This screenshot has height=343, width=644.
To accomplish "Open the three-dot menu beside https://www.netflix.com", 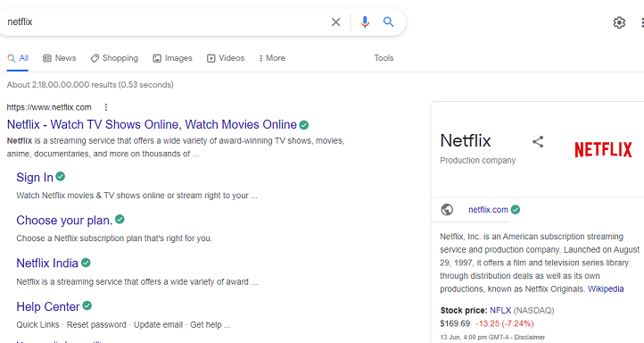I will (x=106, y=107).
